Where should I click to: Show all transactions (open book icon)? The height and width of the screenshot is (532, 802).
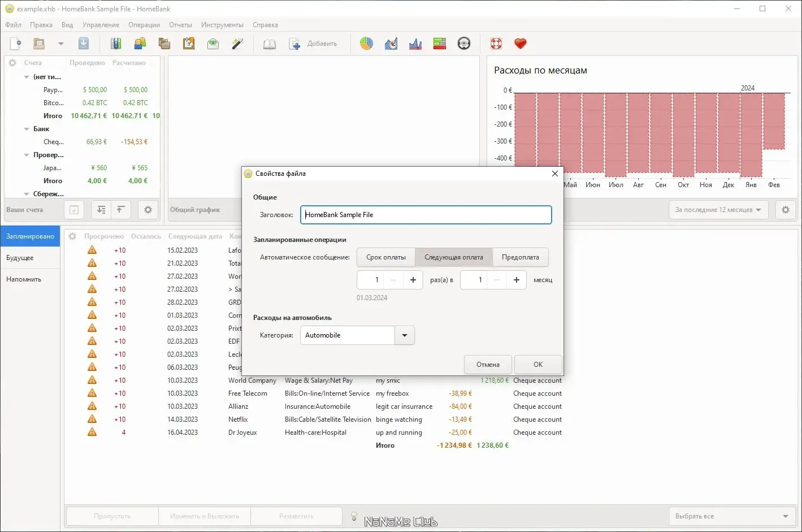pos(270,44)
